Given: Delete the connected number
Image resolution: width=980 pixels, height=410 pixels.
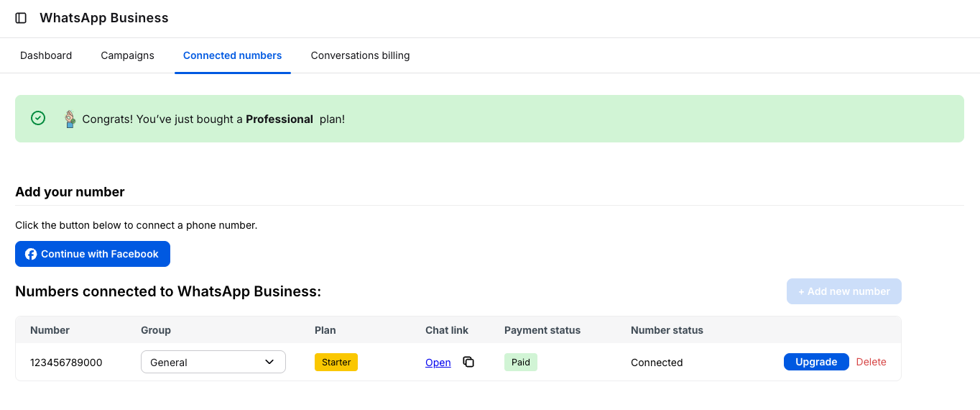Looking at the screenshot, I should coord(871,362).
